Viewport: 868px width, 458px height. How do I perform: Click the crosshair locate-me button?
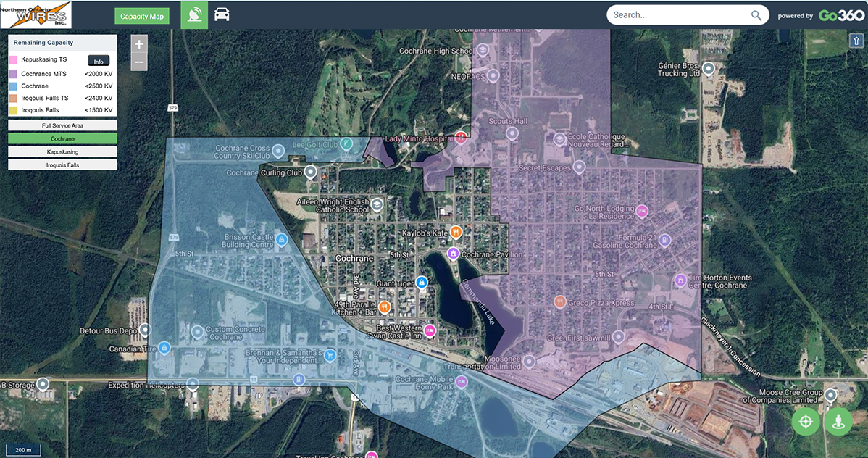[805, 421]
